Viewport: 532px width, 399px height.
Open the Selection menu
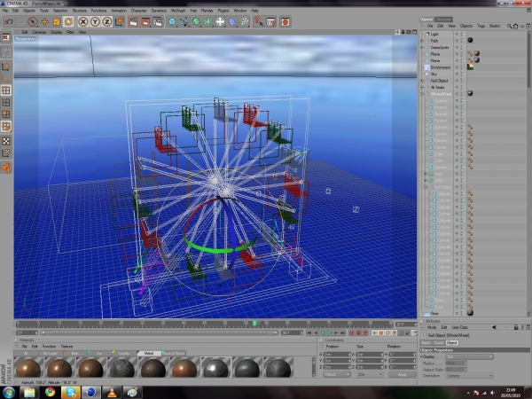(60, 11)
